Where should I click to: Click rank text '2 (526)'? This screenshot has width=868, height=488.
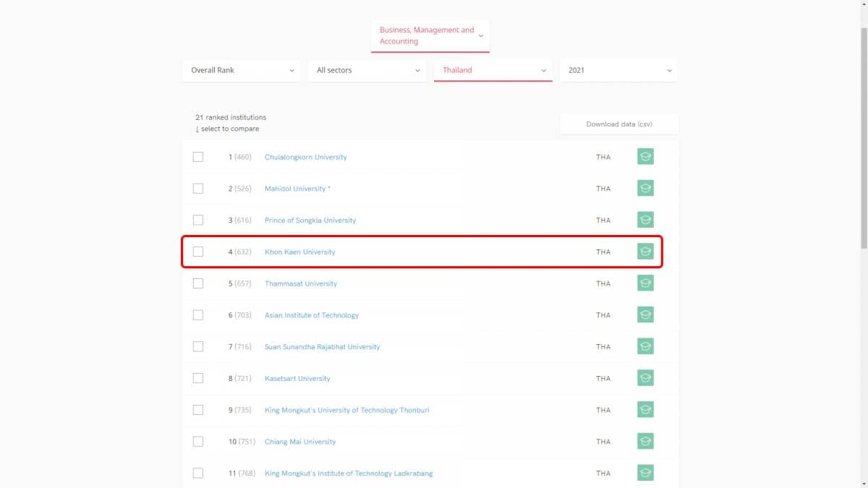[x=240, y=189]
